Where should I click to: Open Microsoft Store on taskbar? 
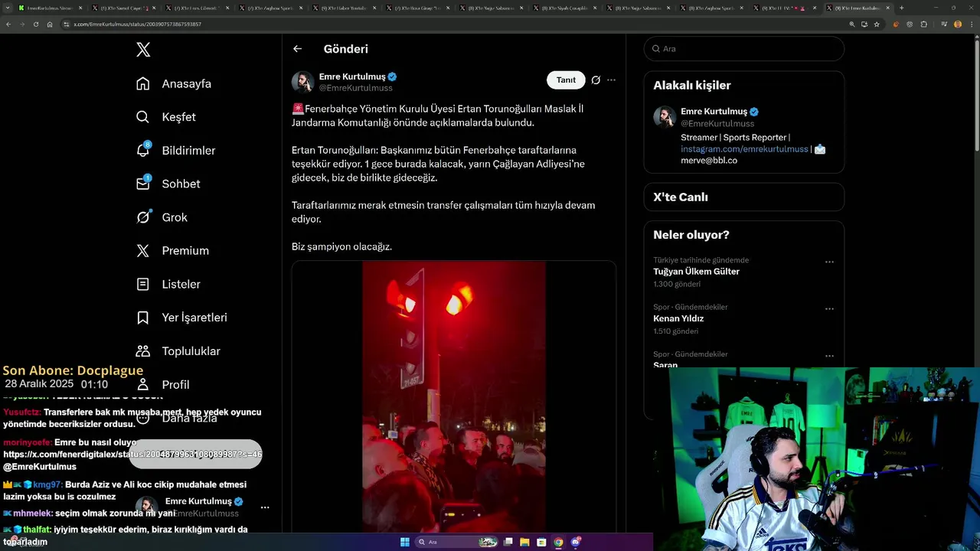click(541, 542)
